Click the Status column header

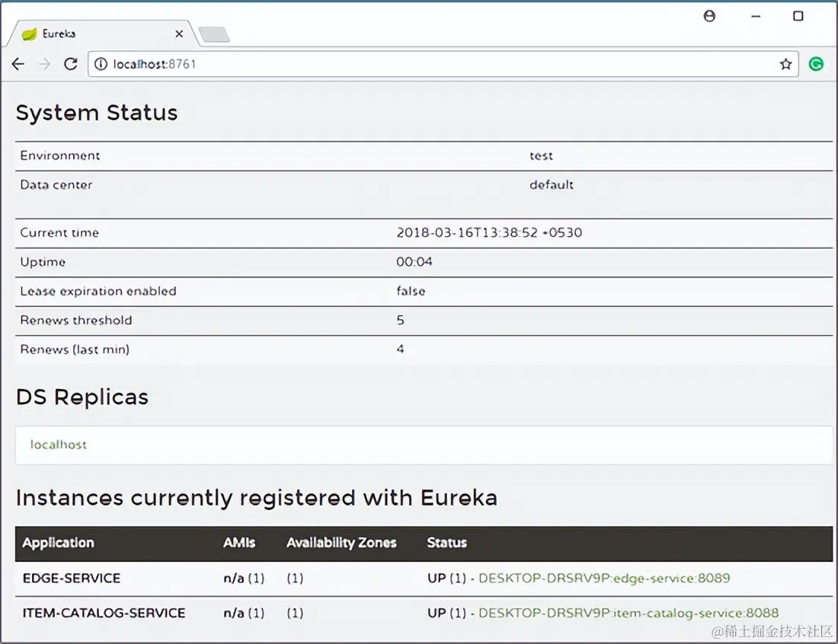click(446, 543)
